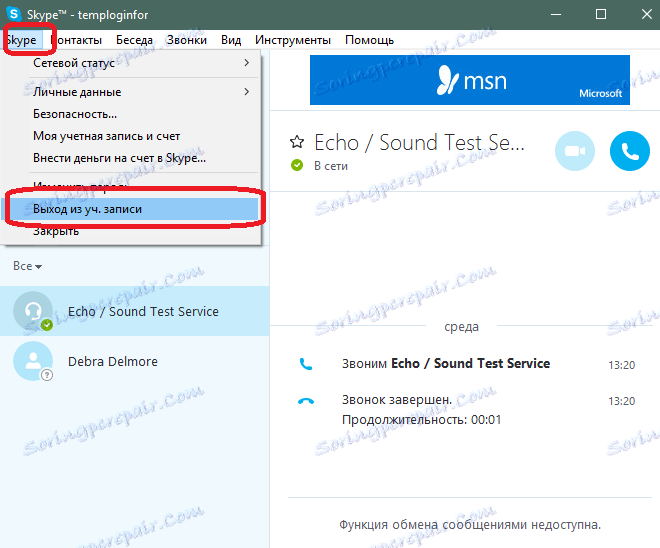Select Echo / Sound Test Service contact

point(135,311)
